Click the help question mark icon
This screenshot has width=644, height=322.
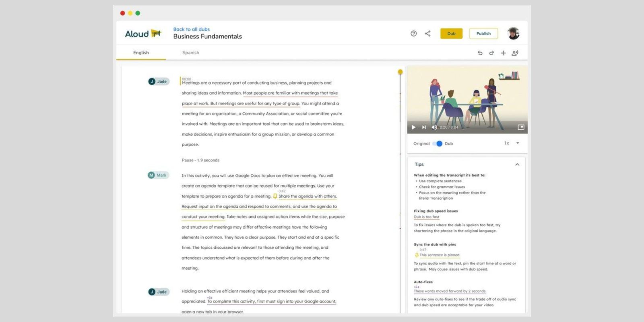tap(413, 33)
